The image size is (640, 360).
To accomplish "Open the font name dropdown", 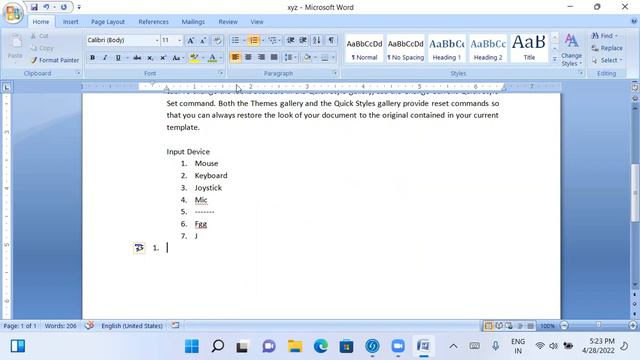I will 157,40.
